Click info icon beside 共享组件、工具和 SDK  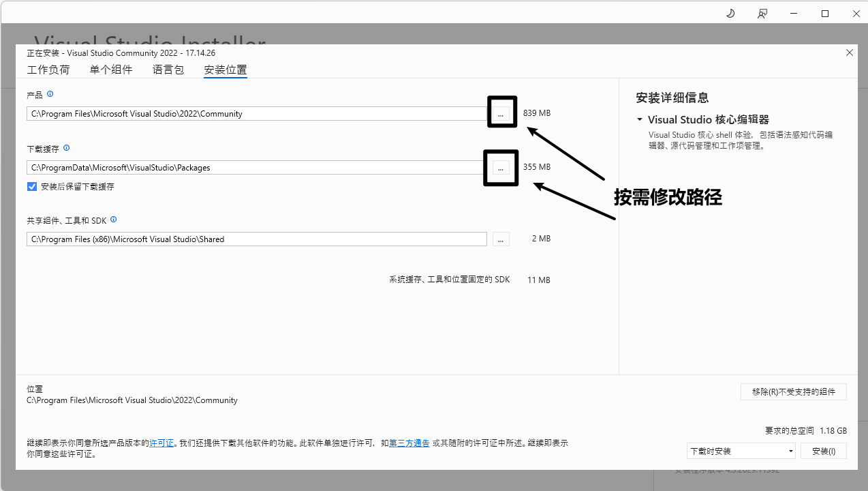tap(113, 220)
